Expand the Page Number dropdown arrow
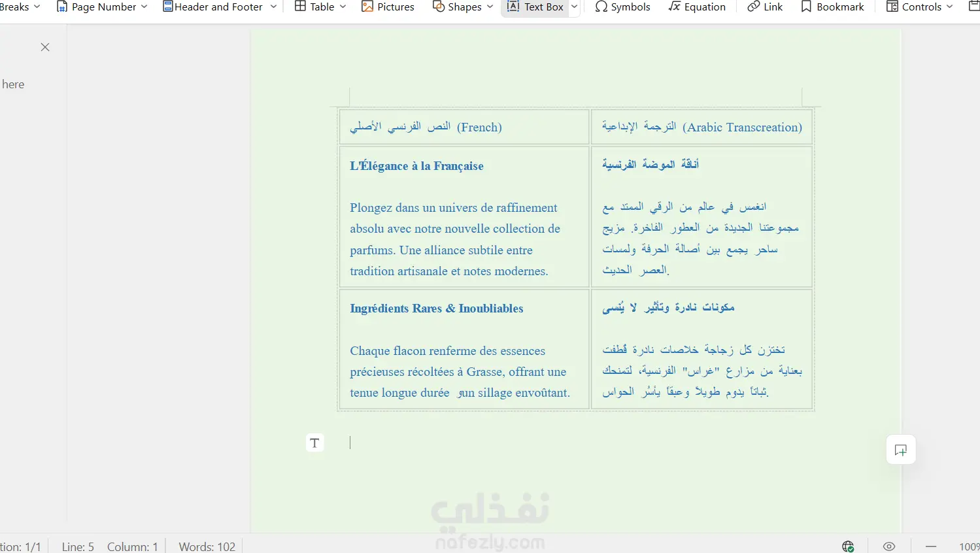980x553 pixels. click(144, 7)
